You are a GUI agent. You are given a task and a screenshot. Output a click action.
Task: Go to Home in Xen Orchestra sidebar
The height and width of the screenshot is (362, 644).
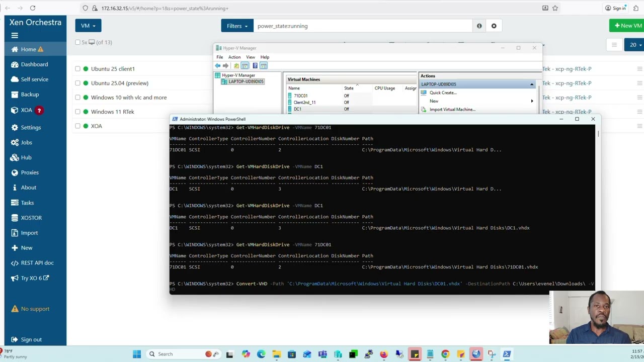(35, 49)
